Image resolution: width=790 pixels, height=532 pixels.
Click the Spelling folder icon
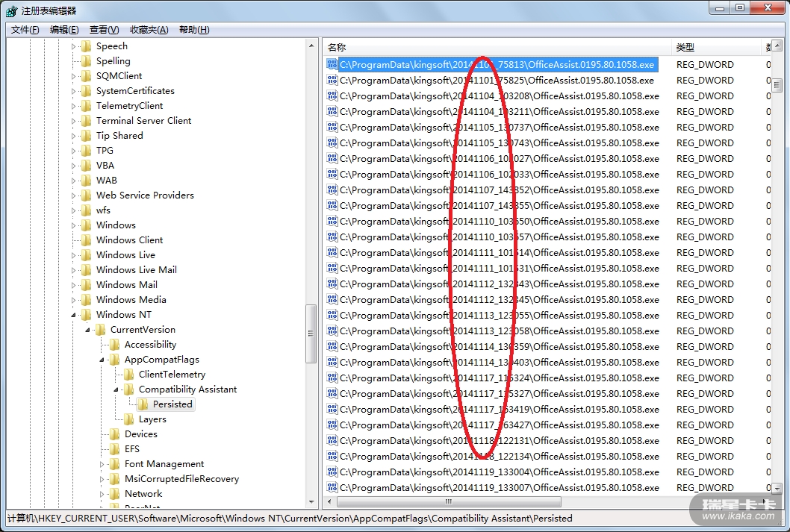87,61
